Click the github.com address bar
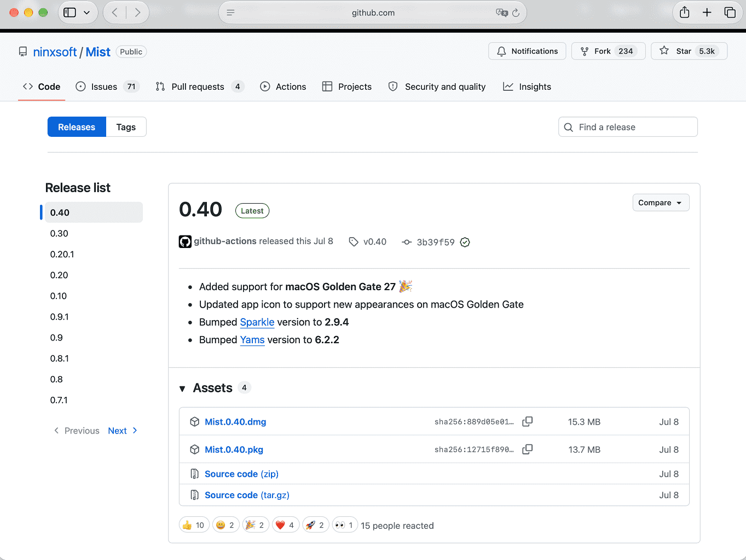 click(373, 13)
